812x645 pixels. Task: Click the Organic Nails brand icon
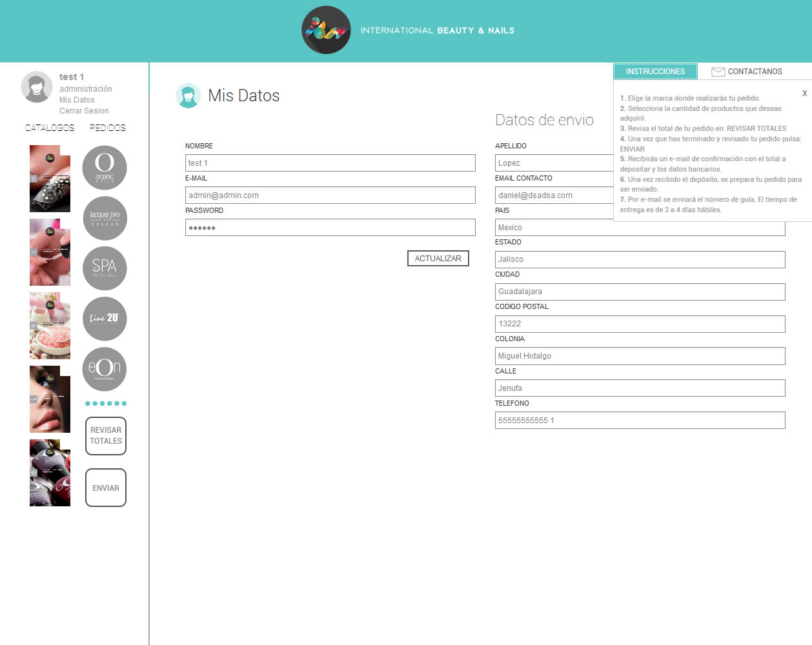[x=105, y=168]
